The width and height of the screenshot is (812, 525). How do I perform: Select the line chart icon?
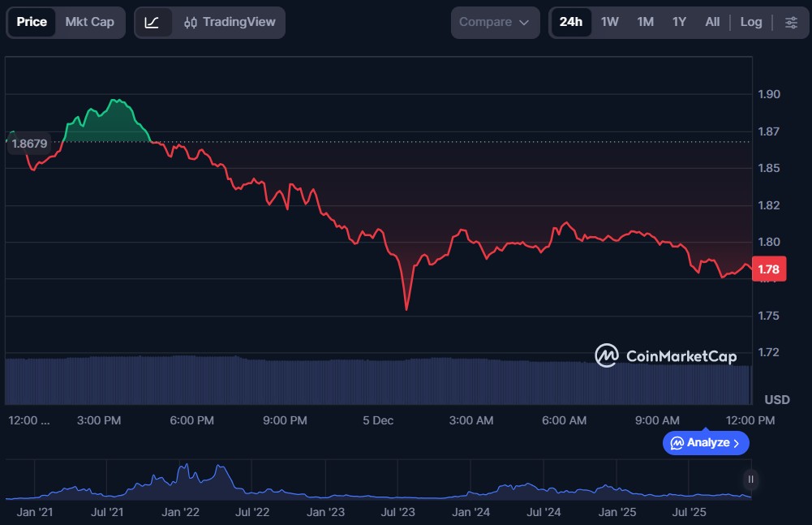pos(152,22)
